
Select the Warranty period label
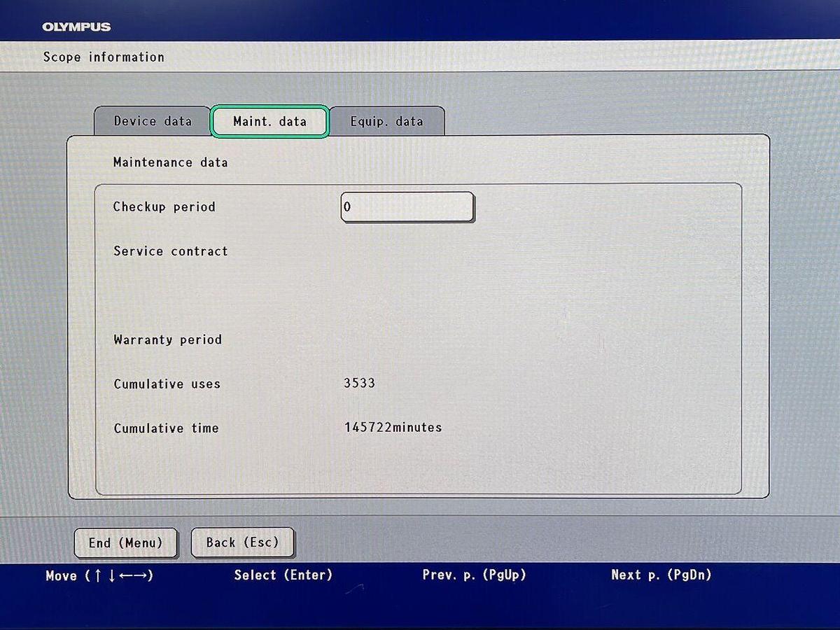click(167, 339)
